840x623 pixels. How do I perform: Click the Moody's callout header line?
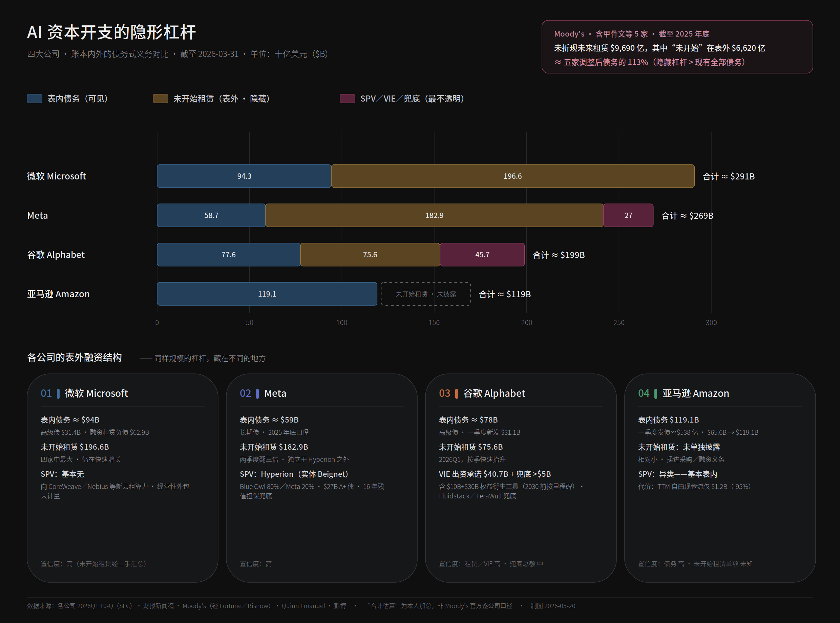[x=632, y=34]
